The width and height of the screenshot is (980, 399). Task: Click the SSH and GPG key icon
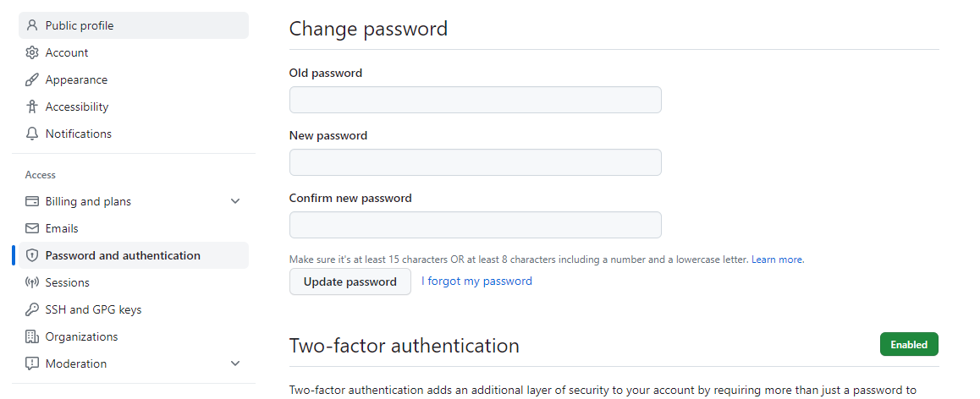[x=32, y=309]
